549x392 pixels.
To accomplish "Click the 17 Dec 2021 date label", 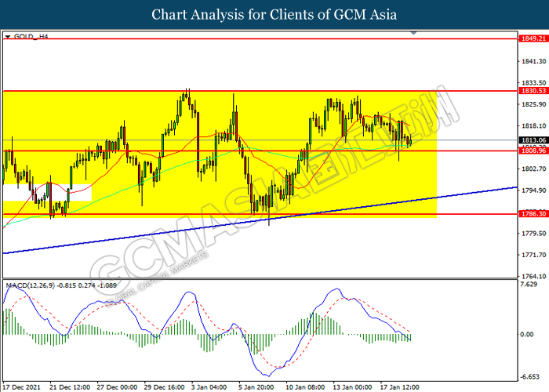I will 22,387.
